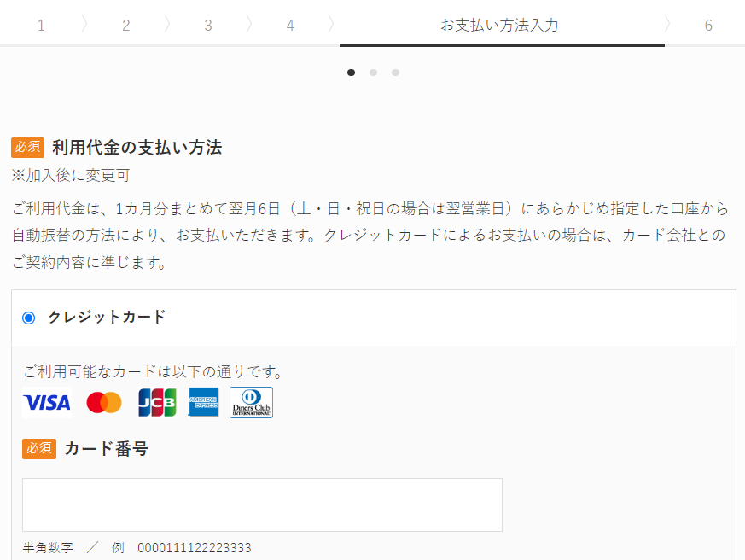Click the example number 0000111122223333

click(x=195, y=548)
